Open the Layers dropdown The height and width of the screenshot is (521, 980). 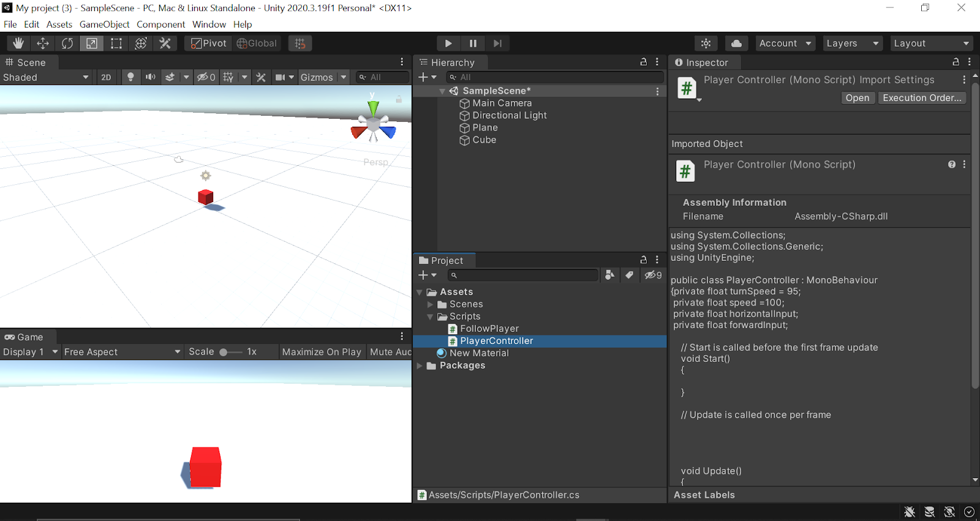coord(853,43)
